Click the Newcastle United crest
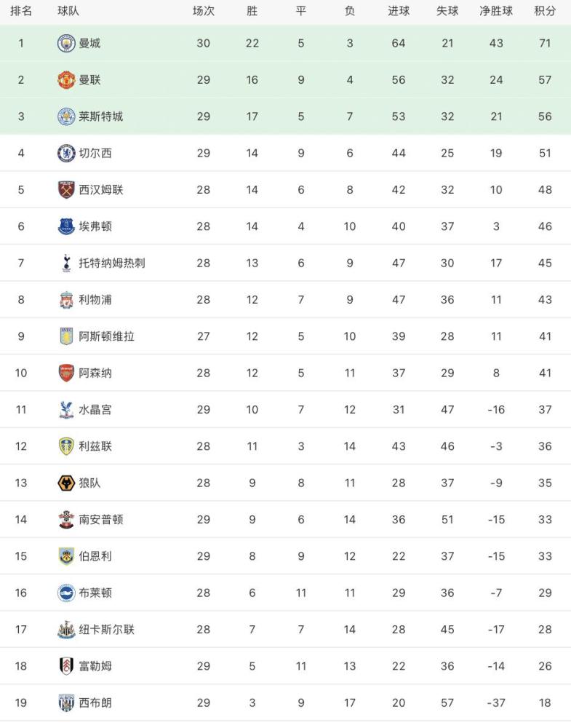This screenshot has height=728, width=571. (66, 630)
